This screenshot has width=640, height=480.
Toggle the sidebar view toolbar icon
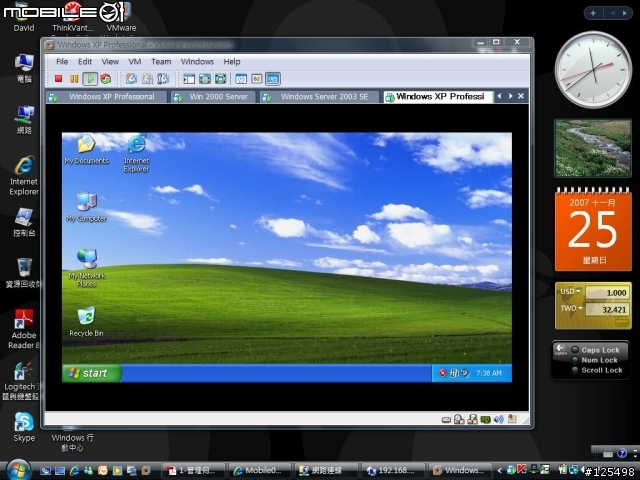point(189,79)
